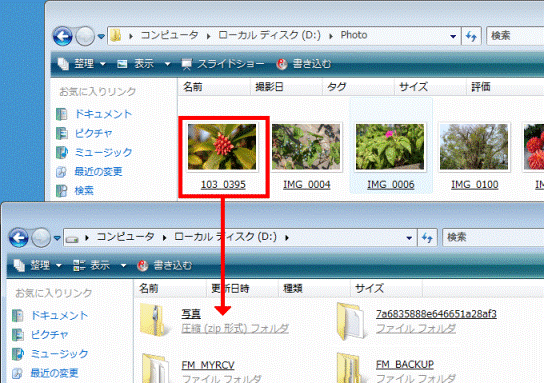Viewport: 544px width, 383px height.
Task: Select IMG_0004 photo thumbnail
Action: pyautogui.click(x=306, y=147)
